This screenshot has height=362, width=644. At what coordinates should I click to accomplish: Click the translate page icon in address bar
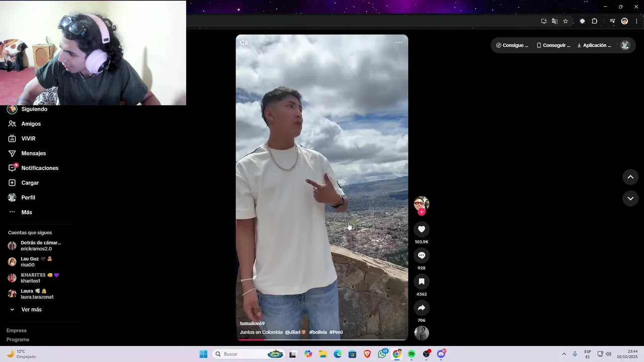(x=554, y=21)
